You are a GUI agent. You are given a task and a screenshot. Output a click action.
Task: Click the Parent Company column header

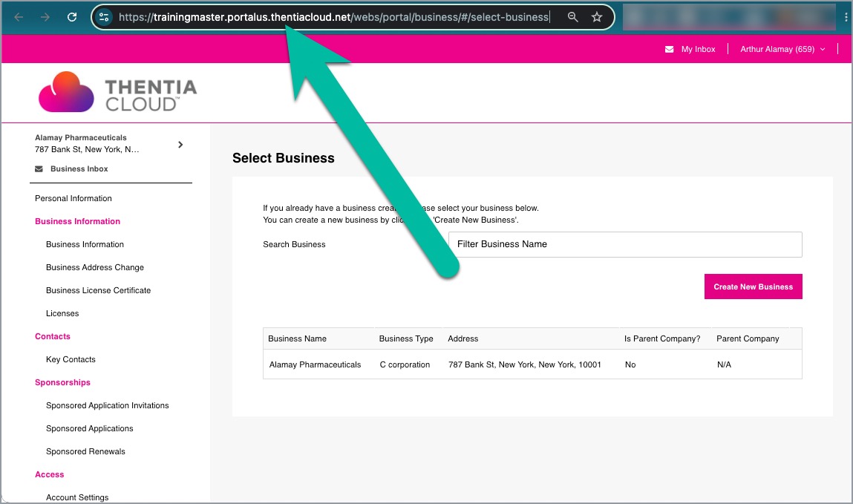748,338
